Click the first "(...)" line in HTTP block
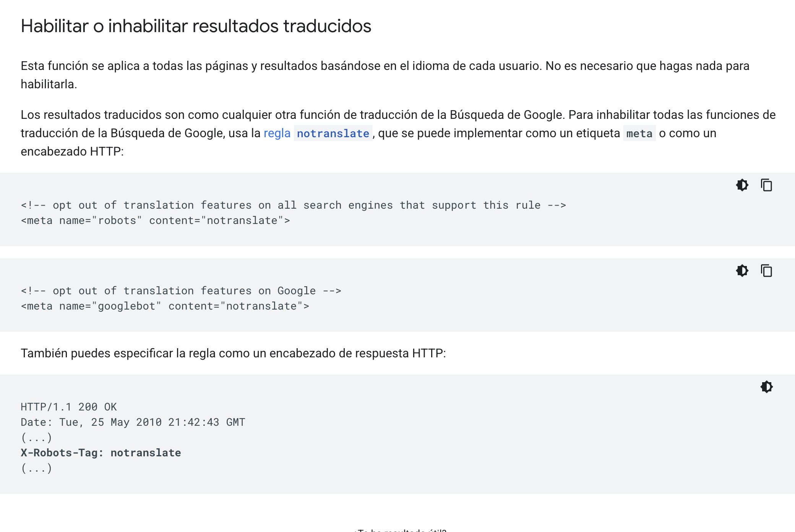Viewport: 795px width, 532px height. pos(36,438)
